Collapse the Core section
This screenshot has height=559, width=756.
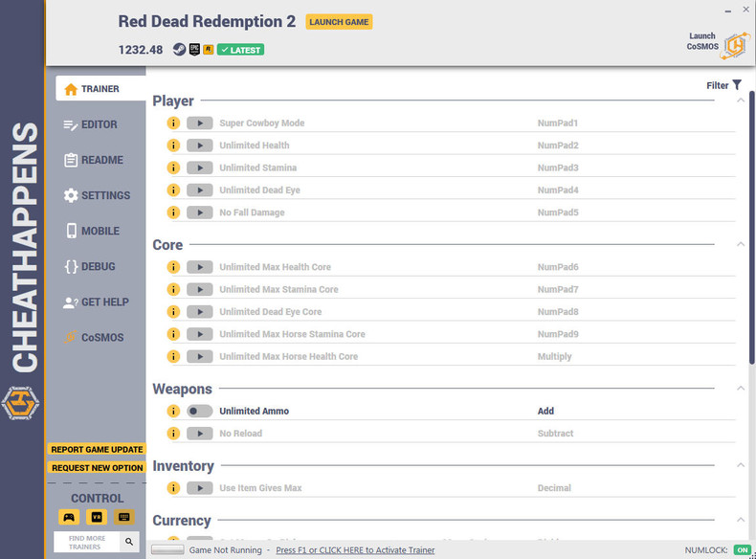tap(741, 244)
